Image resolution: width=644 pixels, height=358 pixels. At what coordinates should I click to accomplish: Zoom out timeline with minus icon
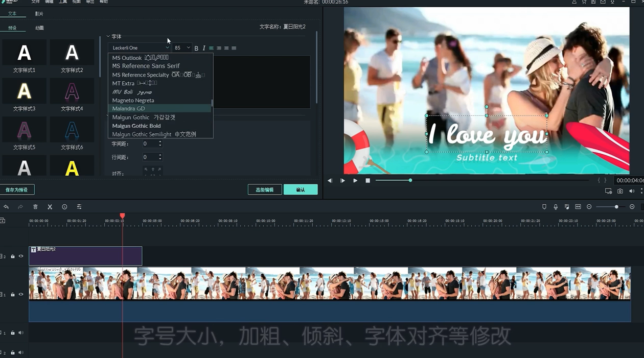pos(589,207)
